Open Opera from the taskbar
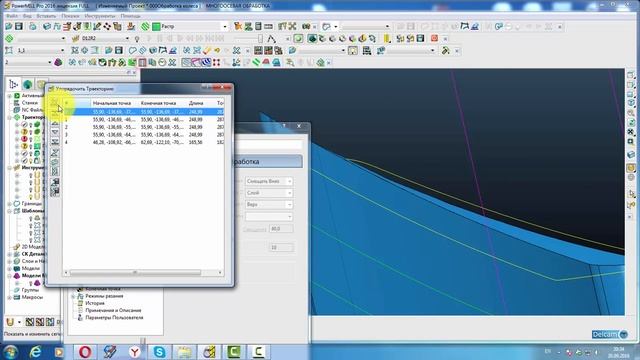The width and height of the screenshot is (640, 360). pyautogui.click(x=85, y=351)
